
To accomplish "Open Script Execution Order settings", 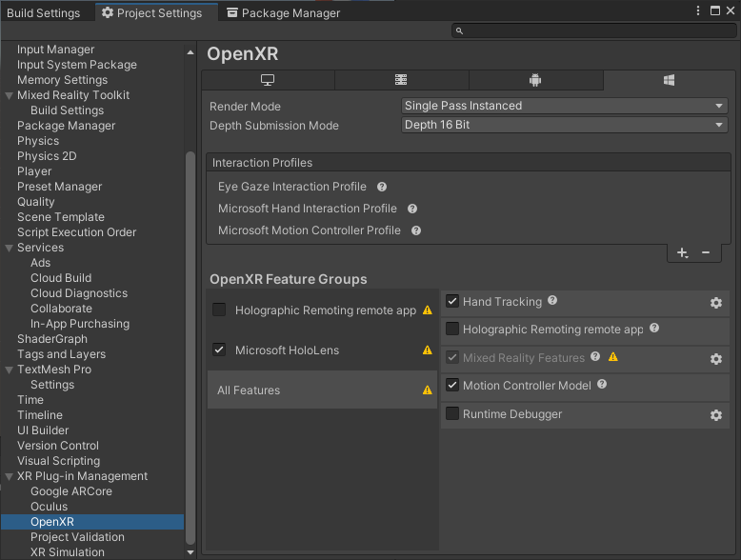I will click(76, 232).
